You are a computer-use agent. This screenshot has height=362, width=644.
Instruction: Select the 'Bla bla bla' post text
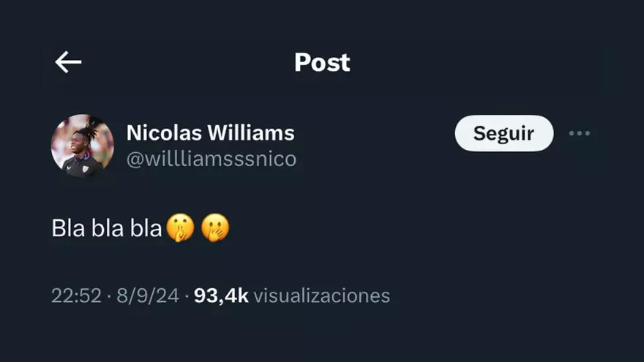tap(107, 228)
